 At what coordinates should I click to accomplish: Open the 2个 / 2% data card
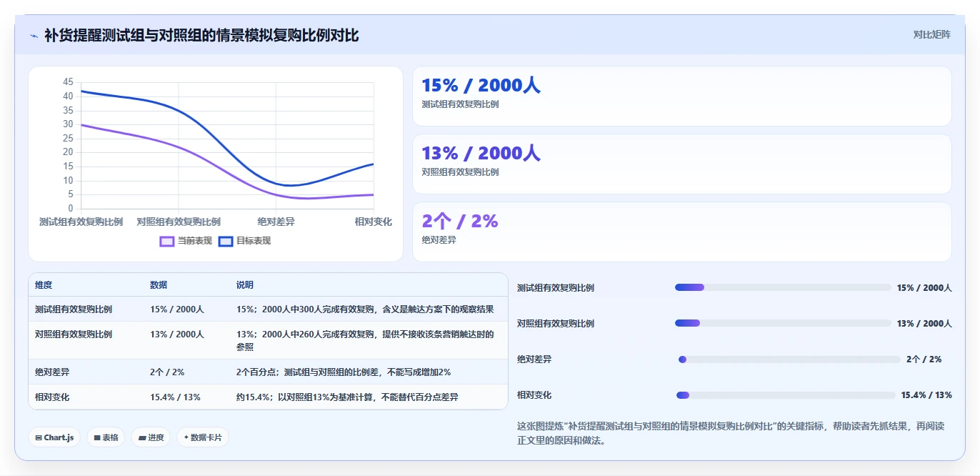click(x=682, y=232)
